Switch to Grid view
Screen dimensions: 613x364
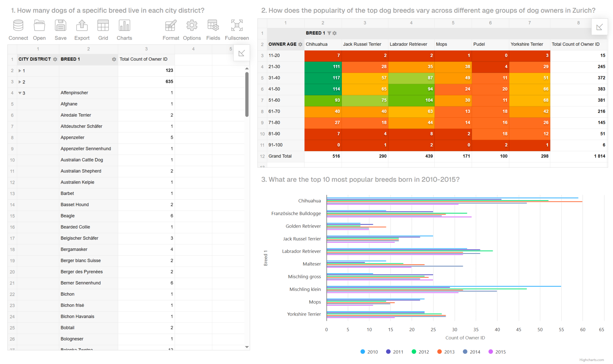click(x=103, y=25)
